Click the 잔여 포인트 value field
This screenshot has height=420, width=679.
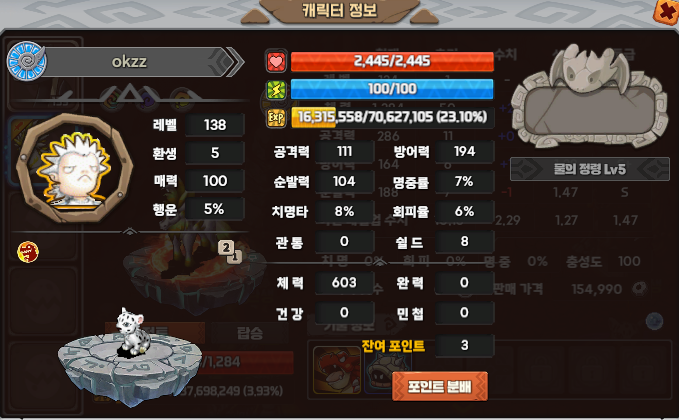[465, 346]
